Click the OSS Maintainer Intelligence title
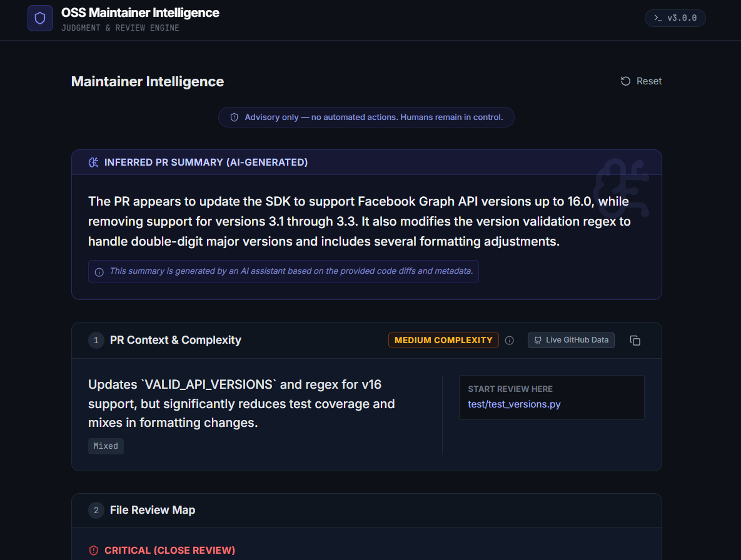 point(140,12)
